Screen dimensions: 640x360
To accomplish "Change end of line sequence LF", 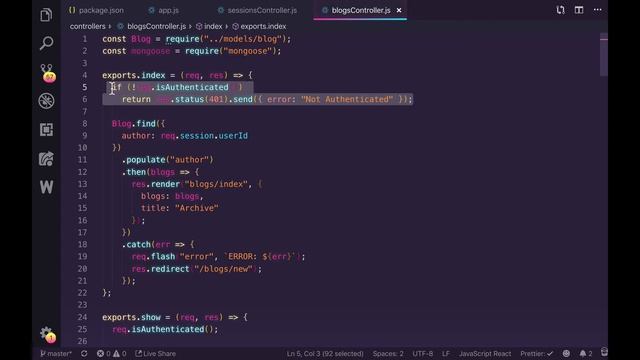I will tap(446, 353).
